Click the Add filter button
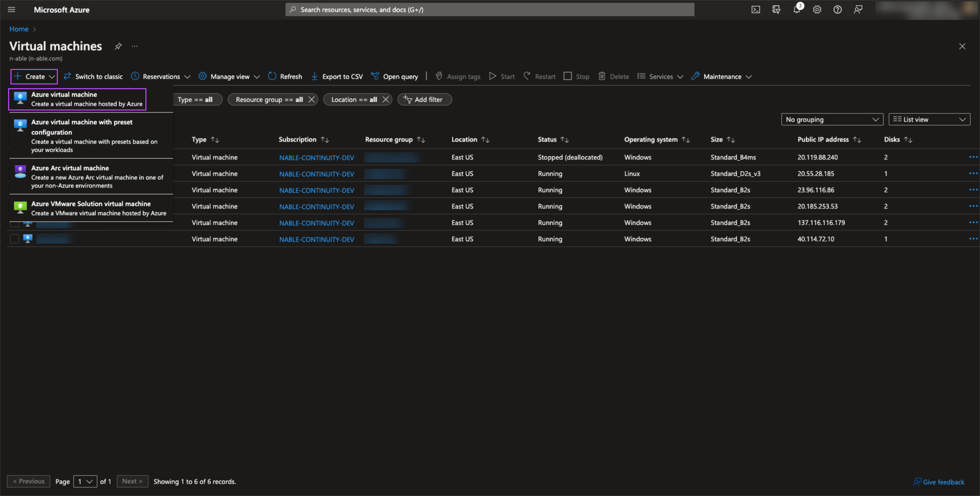The width and height of the screenshot is (980, 496). click(x=424, y=100)
